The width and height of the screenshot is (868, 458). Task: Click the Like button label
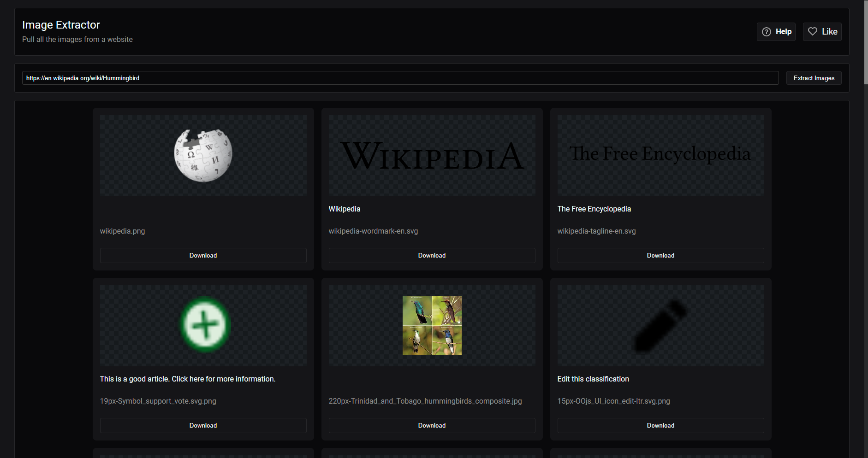[829, 32]
